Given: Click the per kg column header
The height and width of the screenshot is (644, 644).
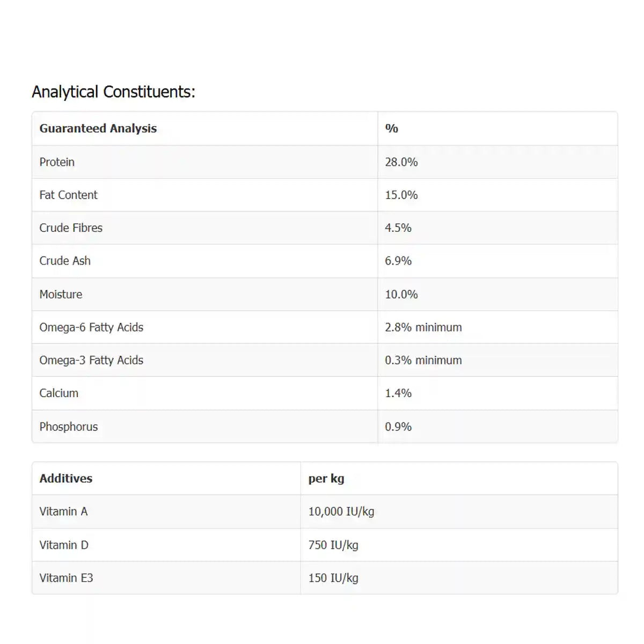Looking at the screenshot, I should pos(326,478).
